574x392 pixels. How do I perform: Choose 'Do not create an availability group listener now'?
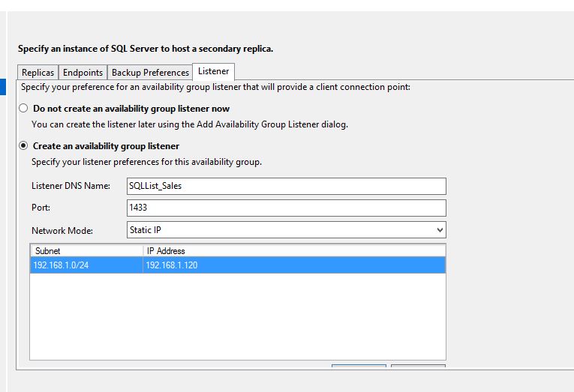coord(23,109)
